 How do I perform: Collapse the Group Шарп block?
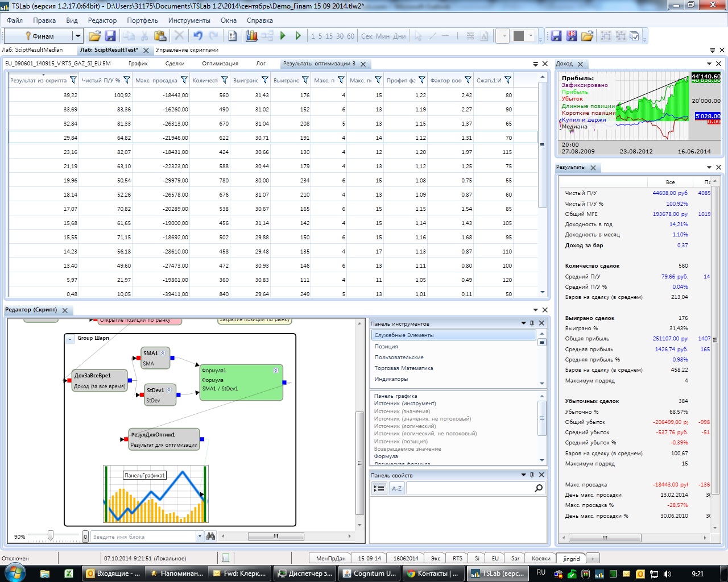point(70,339)
